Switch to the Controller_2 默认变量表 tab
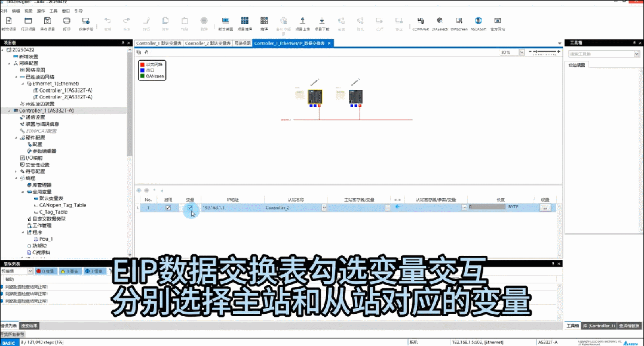This screenshot has width=644, height=346. click(x=208, y=43)
